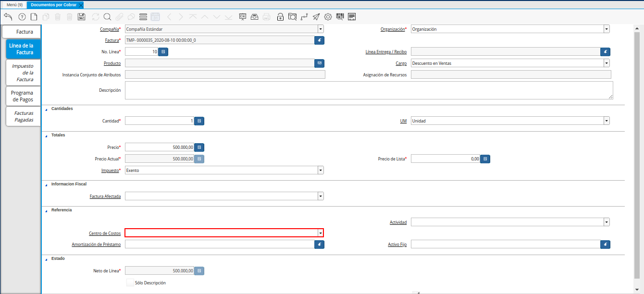Image resolution: width=644 pixels, height=294 pixels.
Task: Open the report presentation-board icon
Action: [x=243, y=17]
